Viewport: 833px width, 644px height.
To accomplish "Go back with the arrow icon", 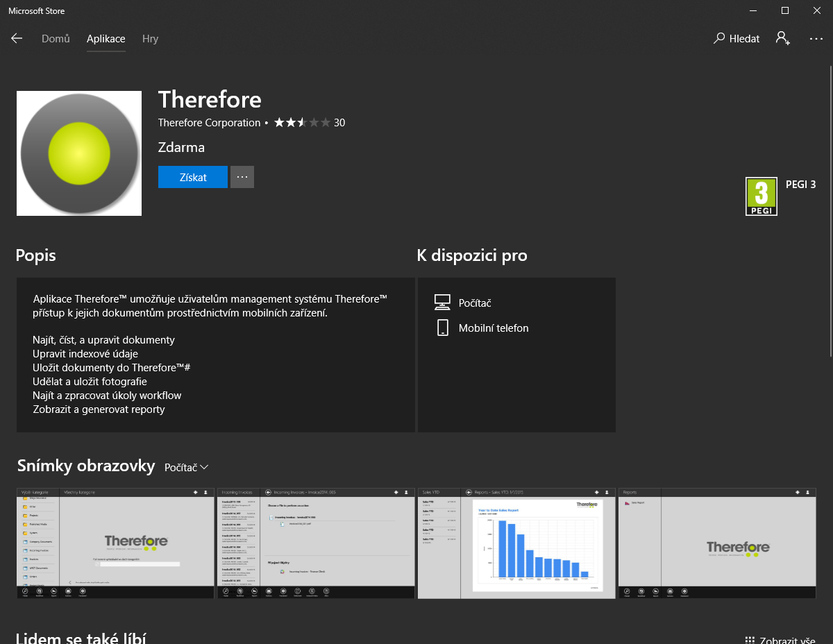I will click(17, 39).
